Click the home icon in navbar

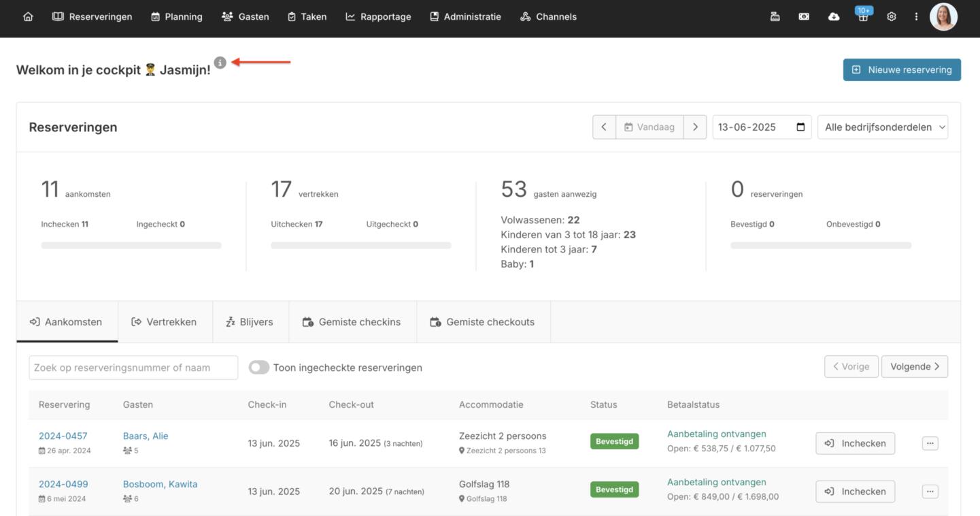(28, 17)
